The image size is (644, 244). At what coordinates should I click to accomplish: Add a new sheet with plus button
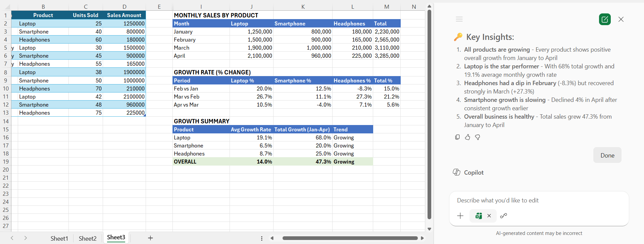[150, 238]
